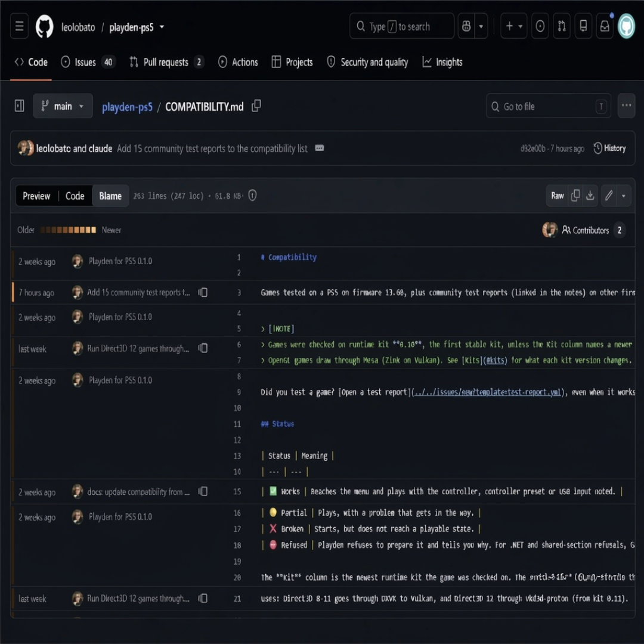644x644 pixels.
Task: Open Copilot chat icon
Action: point(466,26)
